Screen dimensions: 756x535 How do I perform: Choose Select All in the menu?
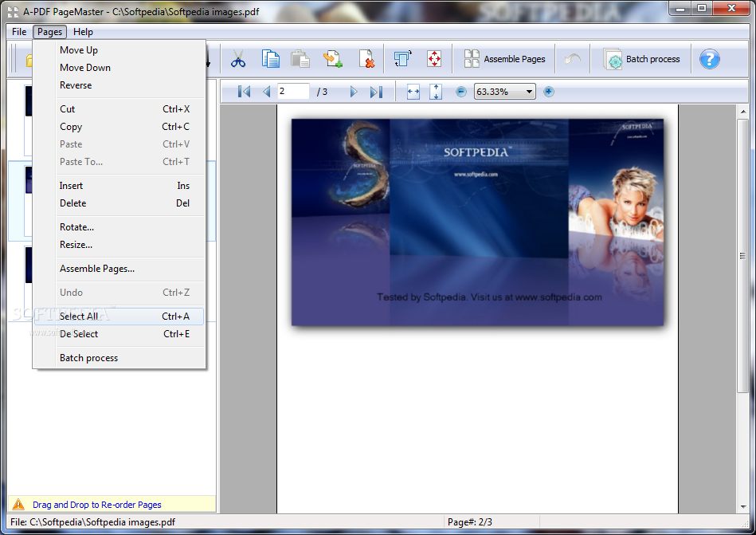(119, 317)
